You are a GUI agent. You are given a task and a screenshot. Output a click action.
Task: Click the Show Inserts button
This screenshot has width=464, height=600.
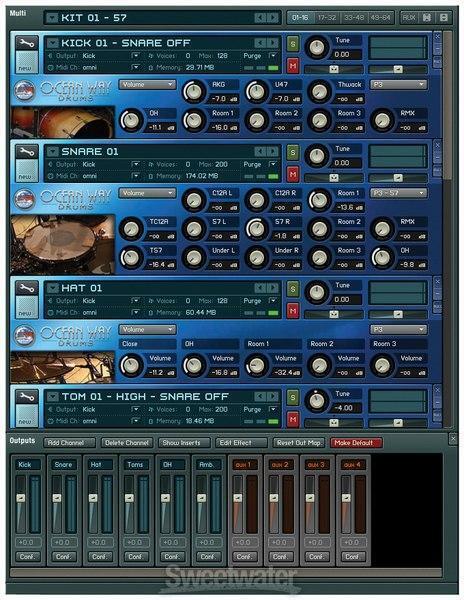184,443
